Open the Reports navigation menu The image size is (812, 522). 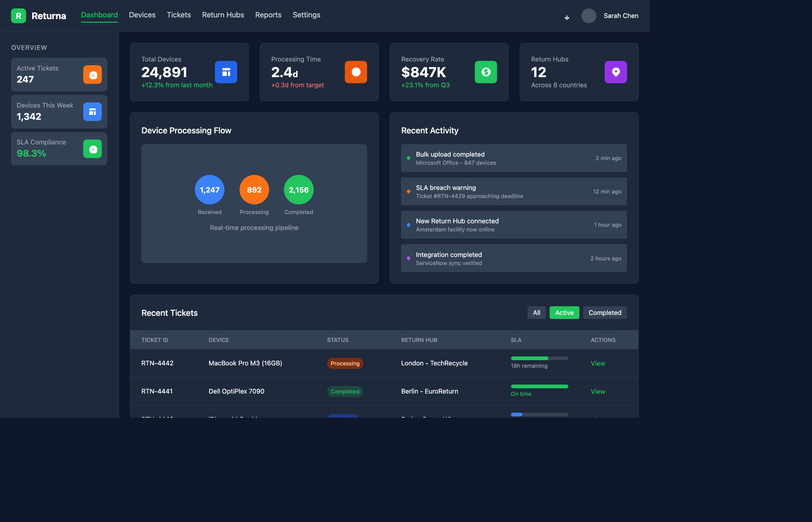coord(268,15)
